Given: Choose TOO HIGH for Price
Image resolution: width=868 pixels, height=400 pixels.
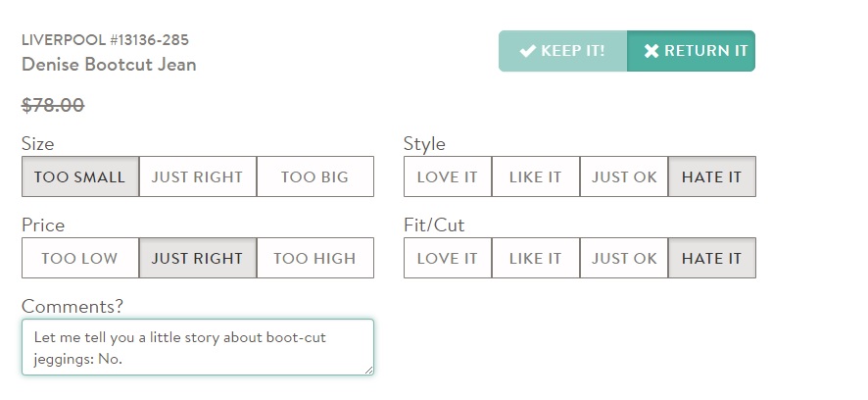Looking at the screenshot, I should click(314, 259).
